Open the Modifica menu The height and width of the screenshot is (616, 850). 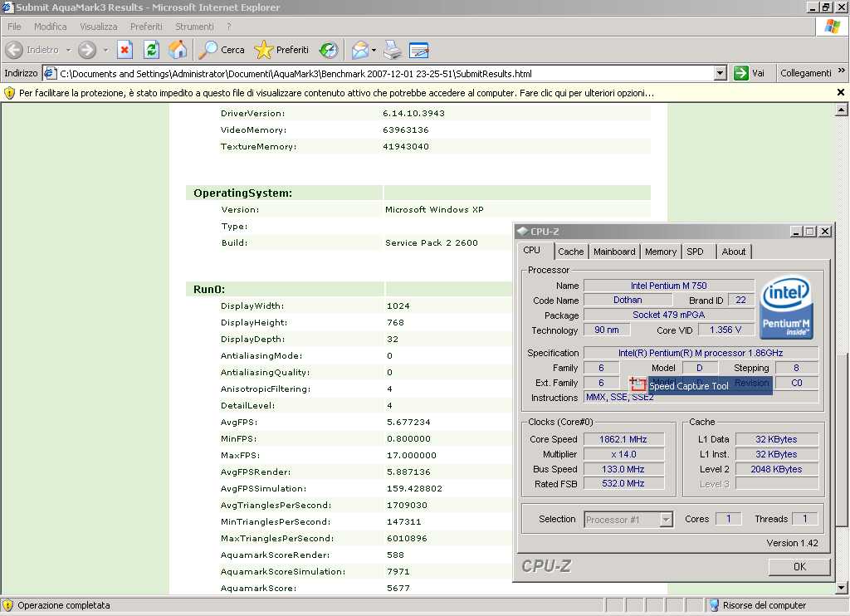(x=51, y=27)
